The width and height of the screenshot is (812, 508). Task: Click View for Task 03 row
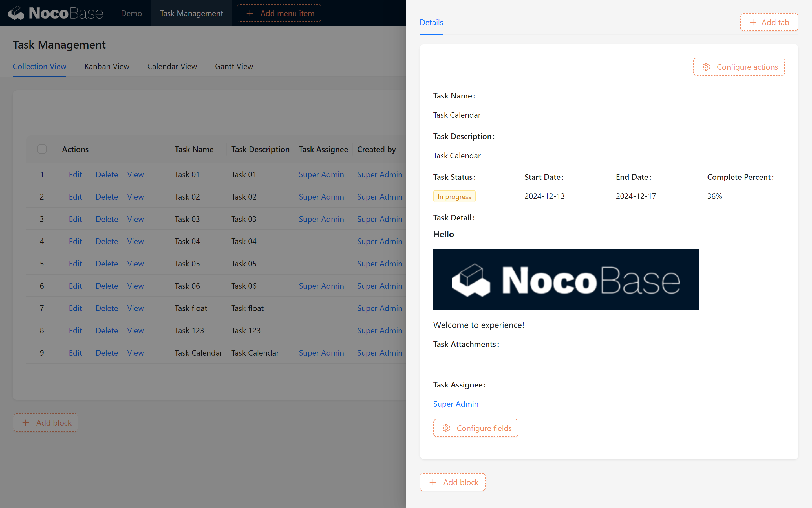(x=135, y=219)
